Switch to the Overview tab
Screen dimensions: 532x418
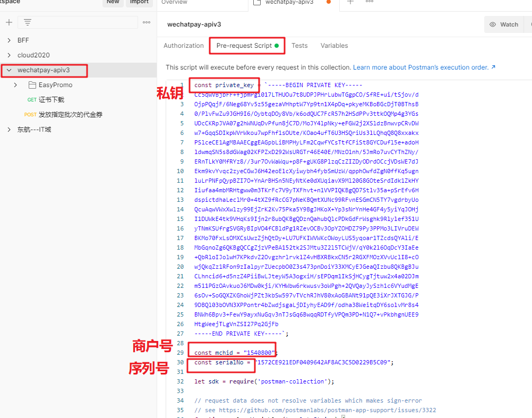pos(174,2)
